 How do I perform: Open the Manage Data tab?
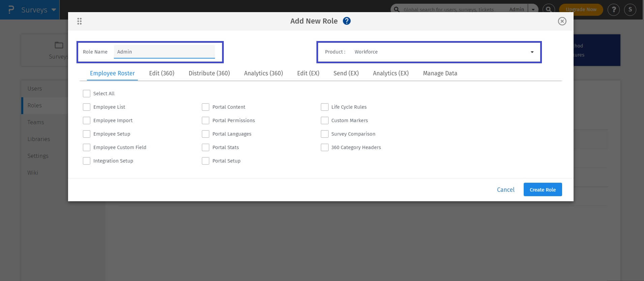click(440, 73)
